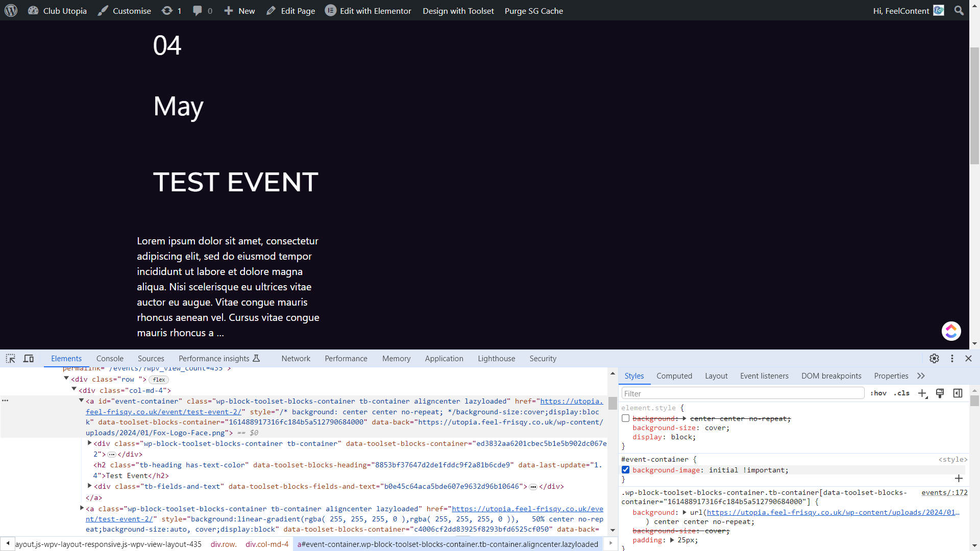Click the New content button
This screenshot has width=980, height=551.
click(x=239, y=11)
